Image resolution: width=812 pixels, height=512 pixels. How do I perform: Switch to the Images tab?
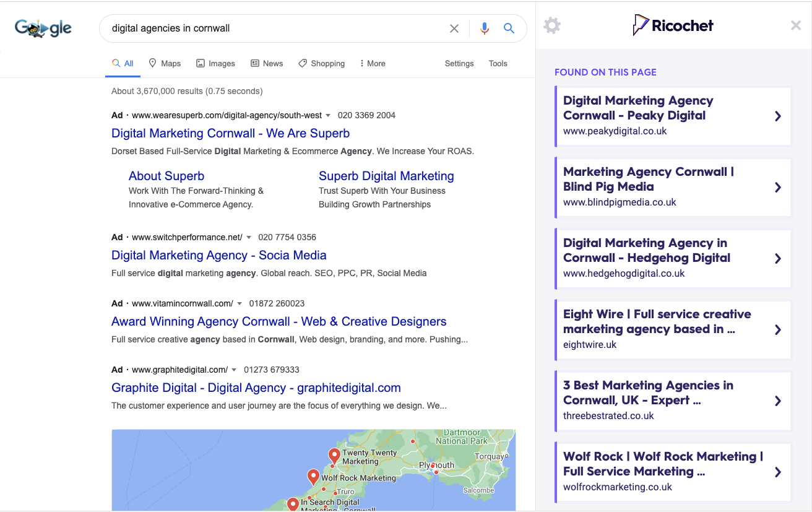215,63
